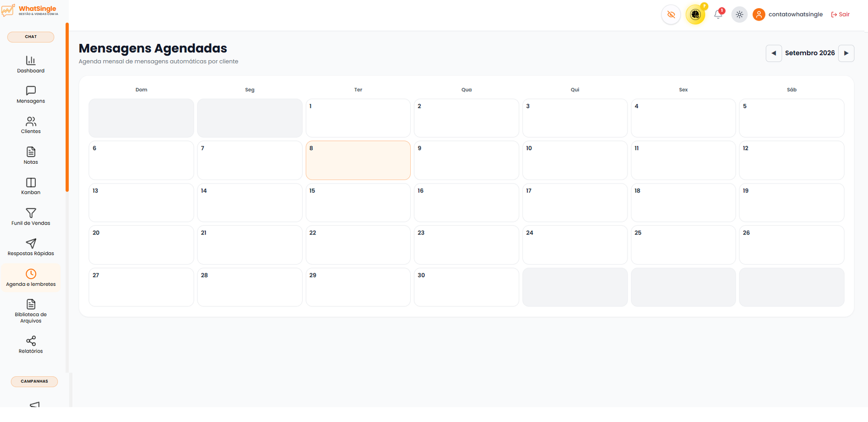Open the contatowhatsingle user profile
Screen dimensions: 868x422
click(788, 15)
